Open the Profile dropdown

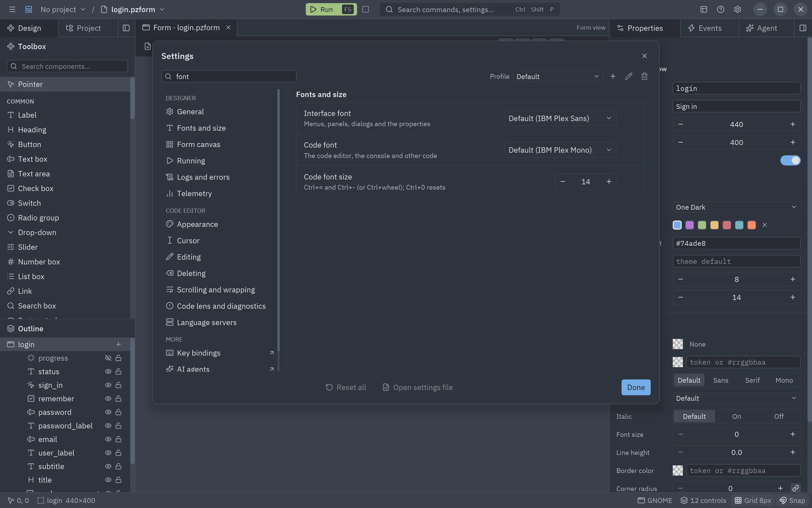[x=558, y=76]
